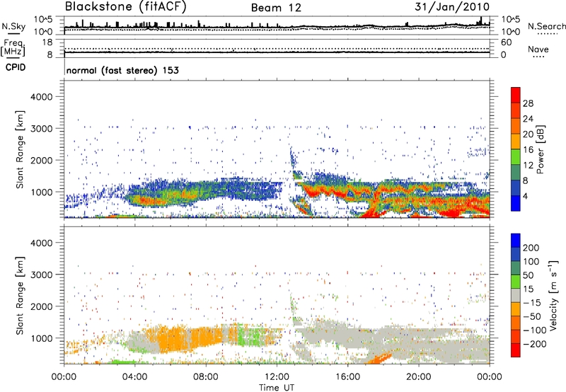Click the '18' frequency axis tick label

[47, 42]
